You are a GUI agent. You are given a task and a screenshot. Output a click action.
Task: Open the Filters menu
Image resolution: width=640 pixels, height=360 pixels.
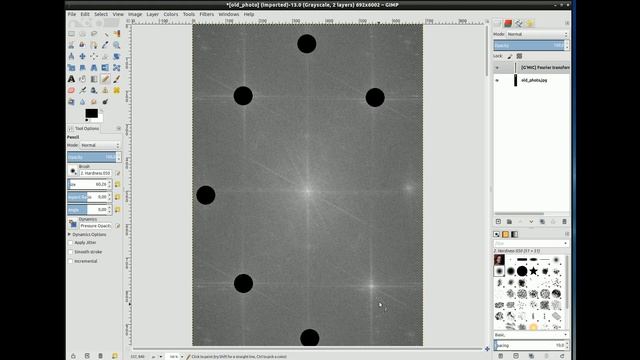coord(207,14)
